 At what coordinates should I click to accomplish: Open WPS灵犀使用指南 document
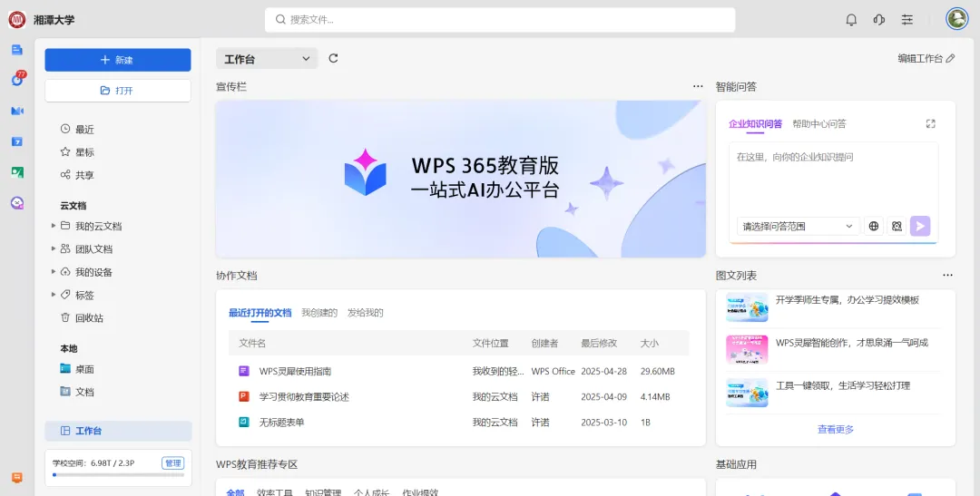point(295,371)
